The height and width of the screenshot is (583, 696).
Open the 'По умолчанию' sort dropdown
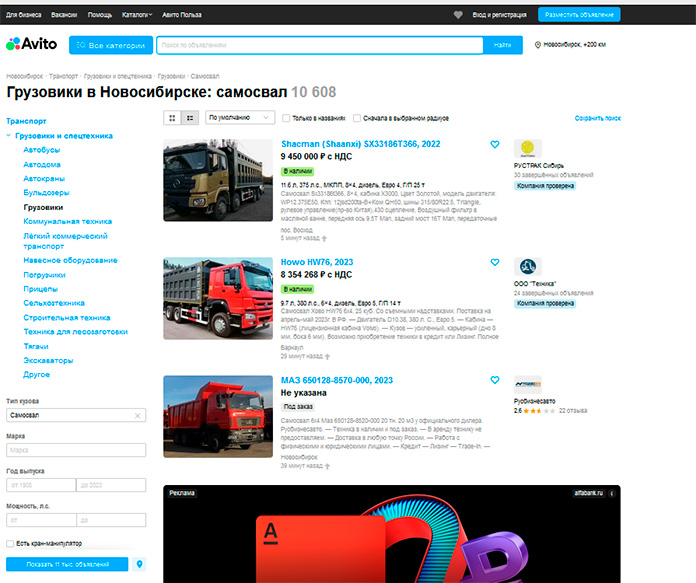pyautogui.click(x=239, y=118)
